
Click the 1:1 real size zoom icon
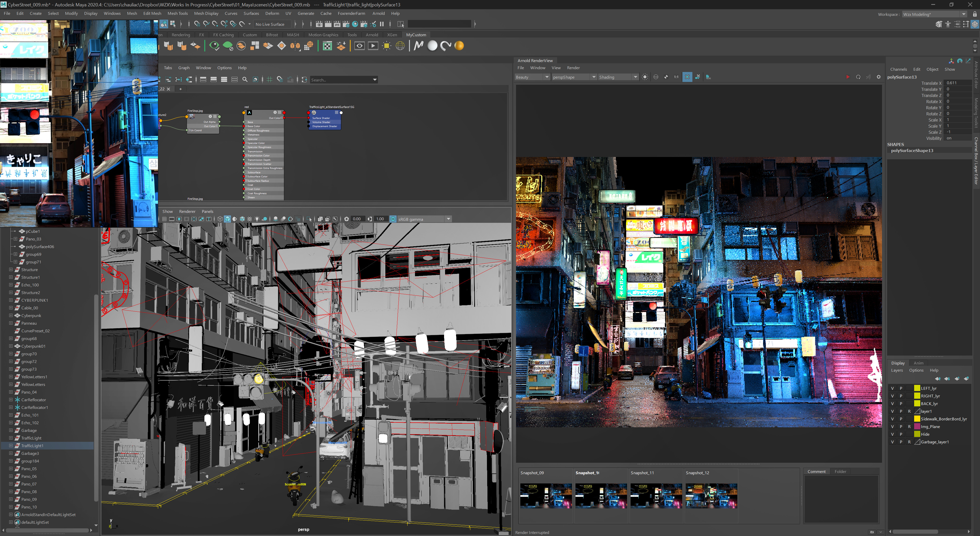click(676, 77)
